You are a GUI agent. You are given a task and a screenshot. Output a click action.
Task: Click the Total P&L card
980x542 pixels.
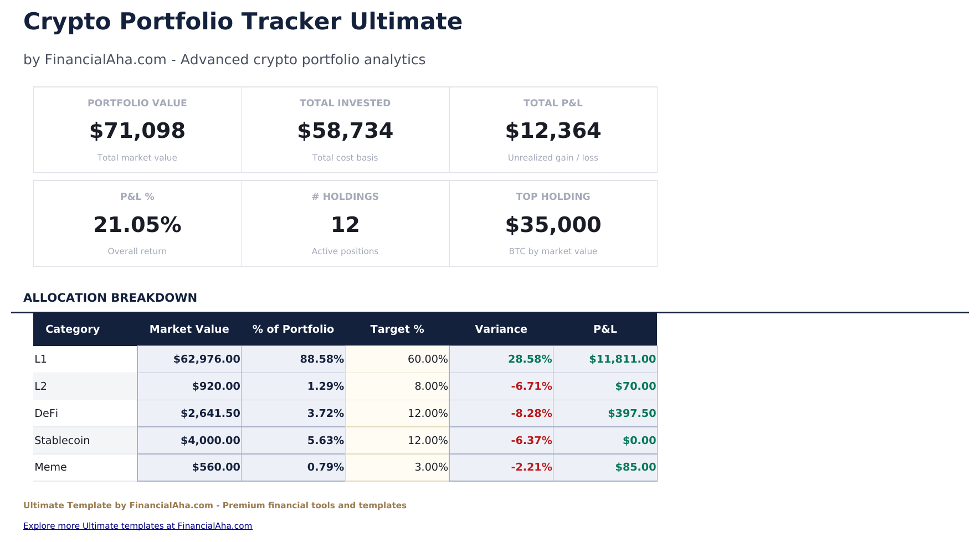[552, 130]
